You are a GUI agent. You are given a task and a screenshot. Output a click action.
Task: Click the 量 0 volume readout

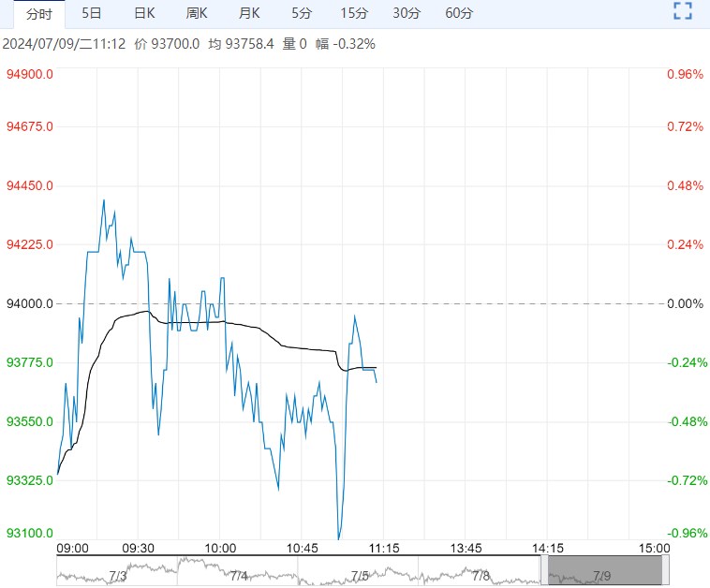coord(294,44)
